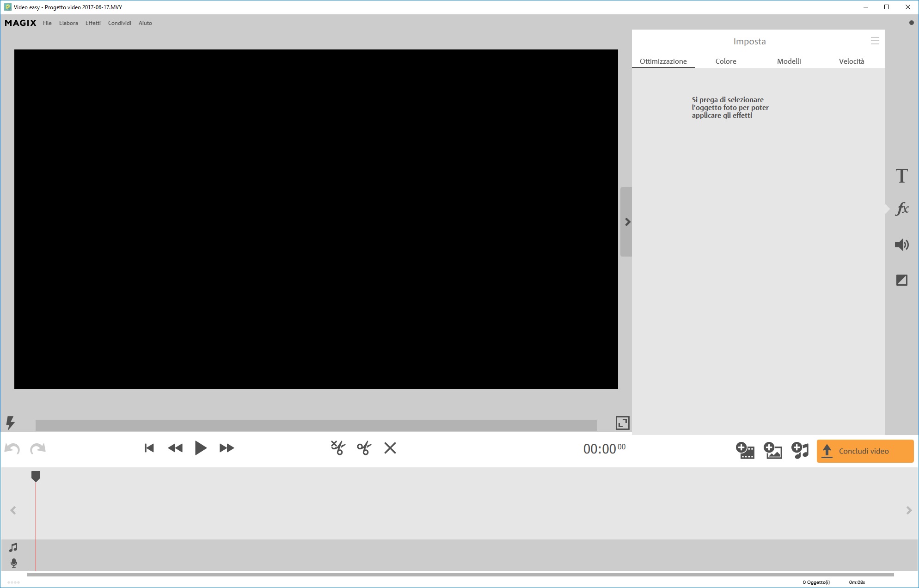Toggle fullscreen preview mode

pyautogui.click(x=622, y=423)
